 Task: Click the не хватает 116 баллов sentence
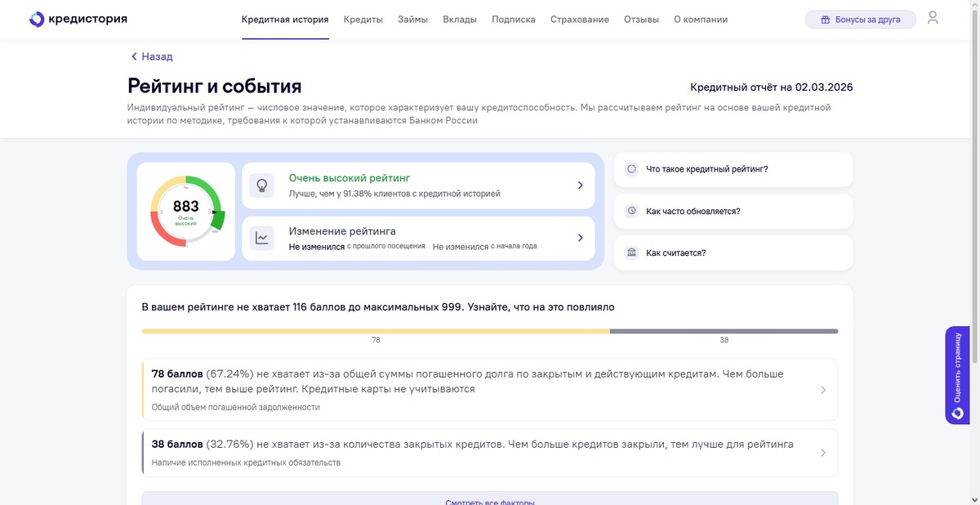coord(378,307)
